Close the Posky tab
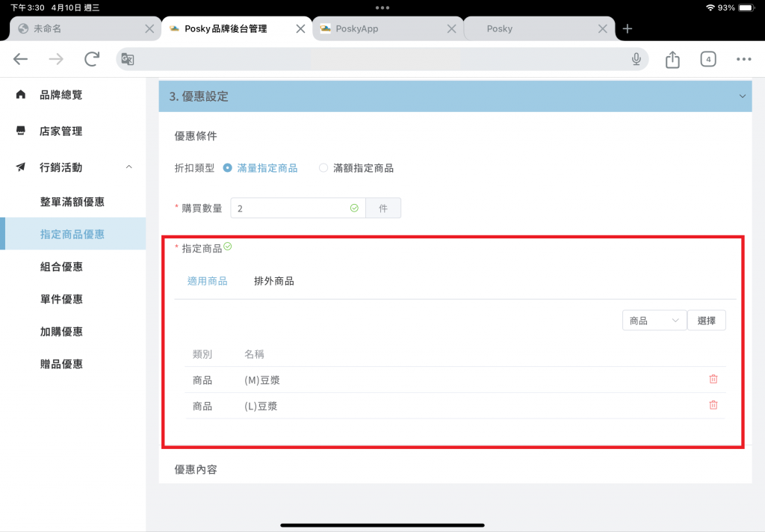765x532 pixels. coord(603,29)
